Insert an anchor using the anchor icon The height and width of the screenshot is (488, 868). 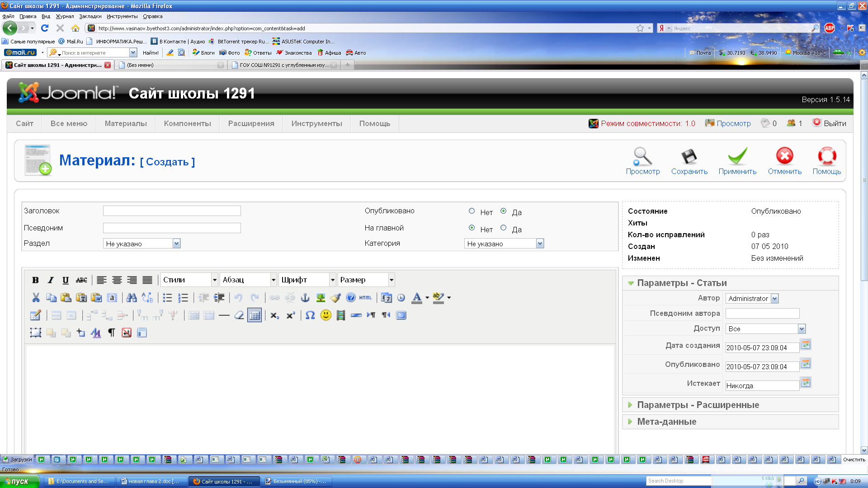[x=305, y=298]
